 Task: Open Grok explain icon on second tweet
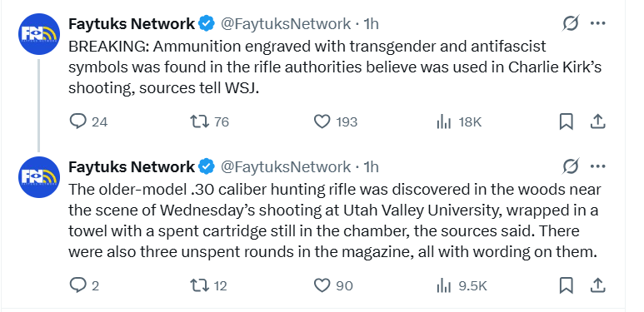571,166
